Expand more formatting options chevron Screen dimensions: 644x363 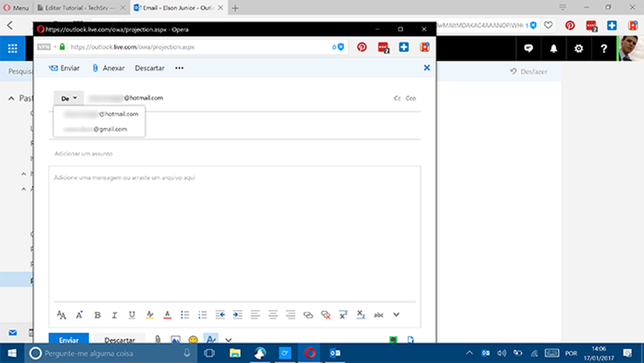[396, 315]
